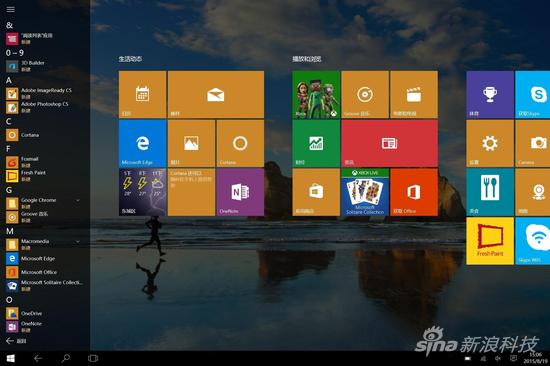
Task: Open the Get Office tile
Action: (x=414, y=192)
